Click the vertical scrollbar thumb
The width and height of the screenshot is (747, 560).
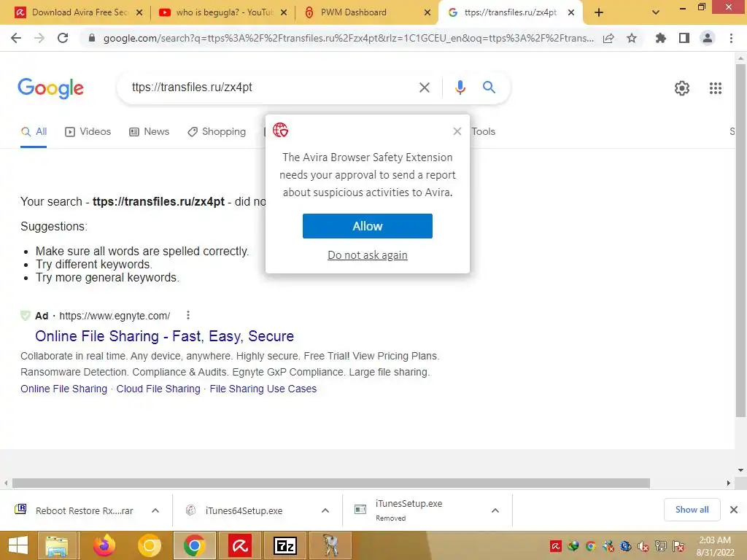[740, 241]
